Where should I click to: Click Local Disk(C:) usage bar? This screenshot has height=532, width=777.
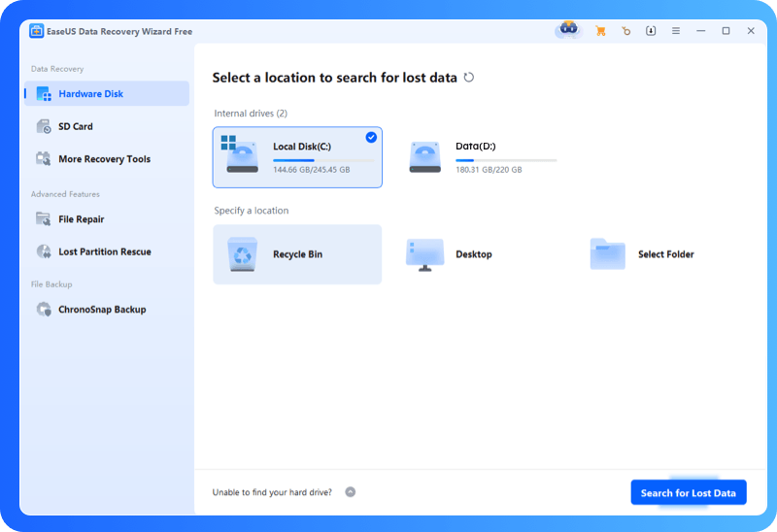click(x=323, y=160)
